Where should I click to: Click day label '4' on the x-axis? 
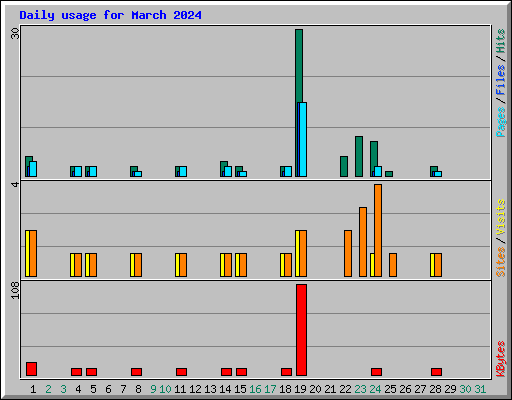78,389
